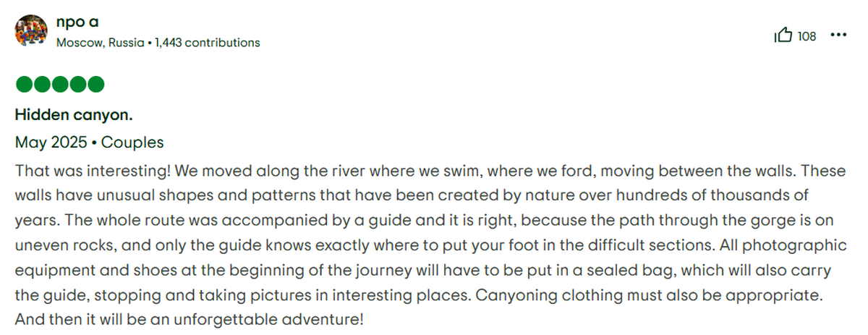Click the fourth green rating bubble
Viewport: 868px width, 335px height.
pos(78,85)
